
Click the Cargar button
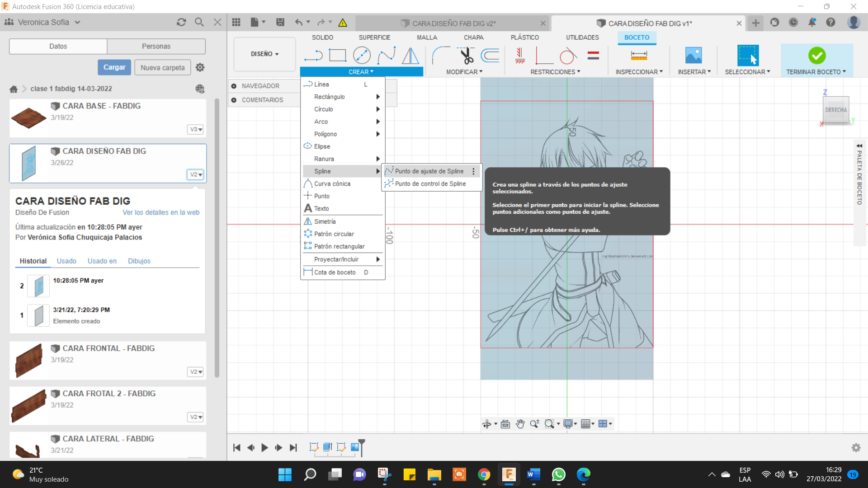click(x=114, y=67)
